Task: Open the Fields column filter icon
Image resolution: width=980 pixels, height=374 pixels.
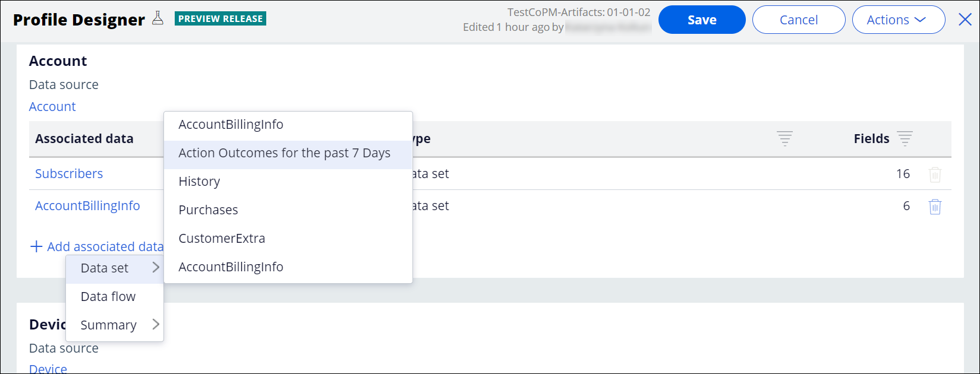Action: tap(905, 139)
